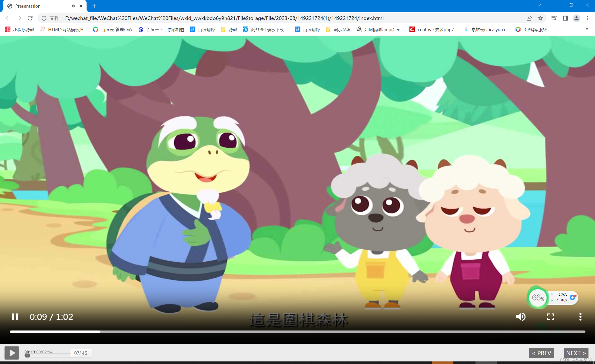Mute the video volume speaker icon
This screenshot has height=364, width=595.
tap(521, 317)
